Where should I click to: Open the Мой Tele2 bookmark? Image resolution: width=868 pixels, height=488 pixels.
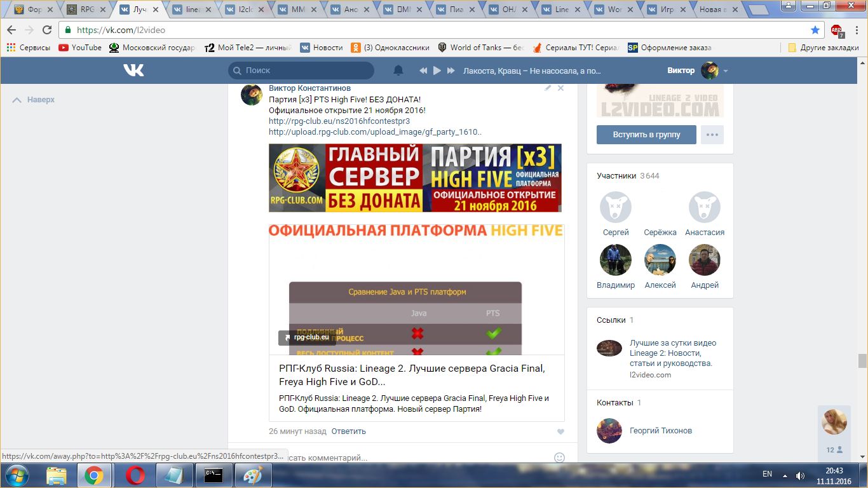point(248,48)
